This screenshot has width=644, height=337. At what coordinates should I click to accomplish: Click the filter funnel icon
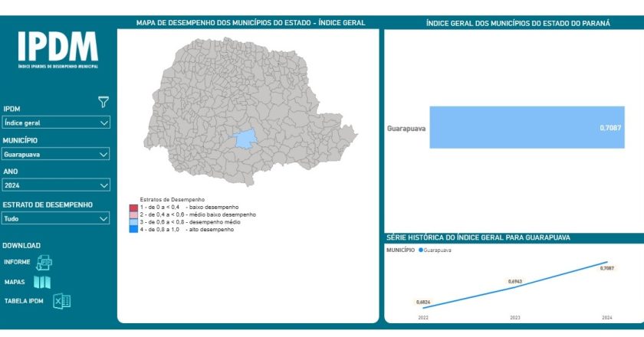point(103,102)
